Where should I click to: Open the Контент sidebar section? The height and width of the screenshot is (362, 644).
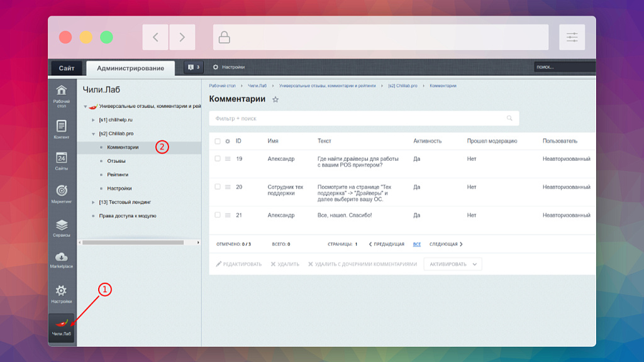coord(62,129)
